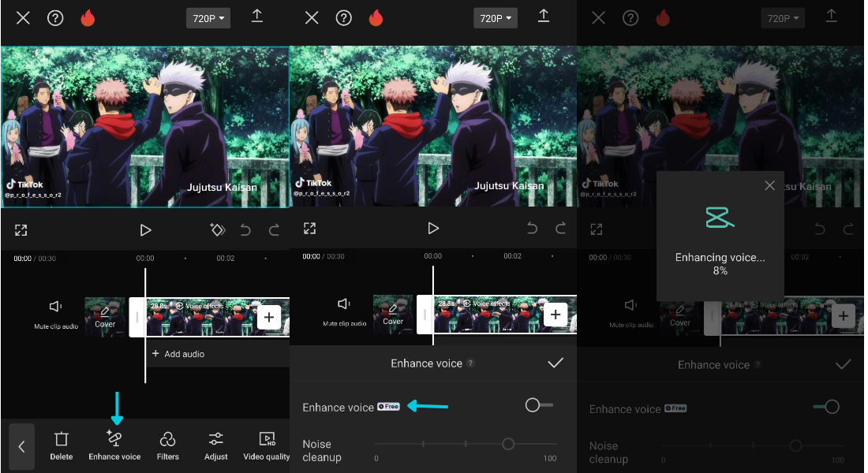868x473 pixels.
Task: Expand preview to fullscreen in middle screen
Action: 310,228
